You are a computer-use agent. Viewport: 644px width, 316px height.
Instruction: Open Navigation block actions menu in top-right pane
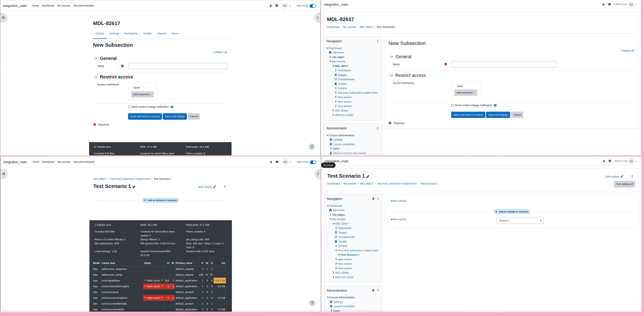tap(377, 41)
